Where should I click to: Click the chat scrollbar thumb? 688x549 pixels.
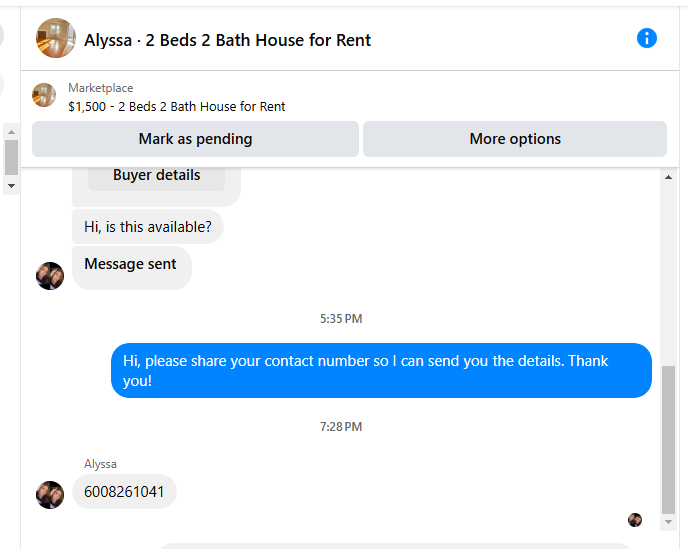point(668,439)
